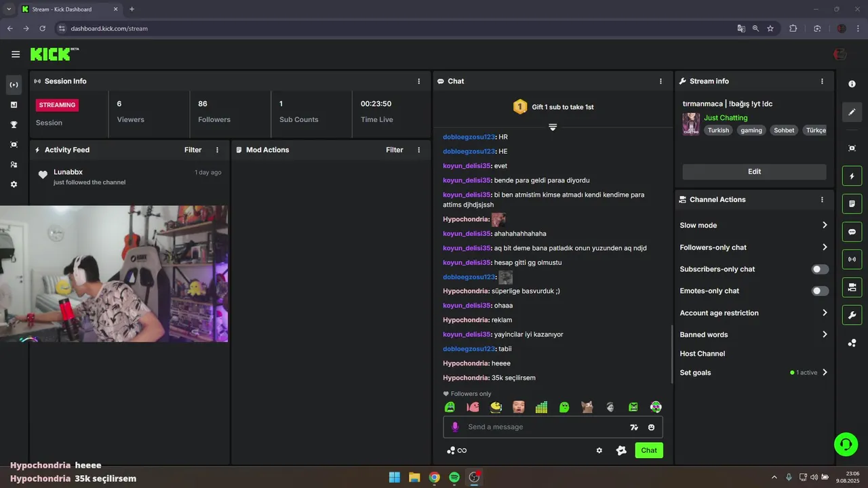Expand Slow mode options
The image size is (868, 488).
point(754,225)
